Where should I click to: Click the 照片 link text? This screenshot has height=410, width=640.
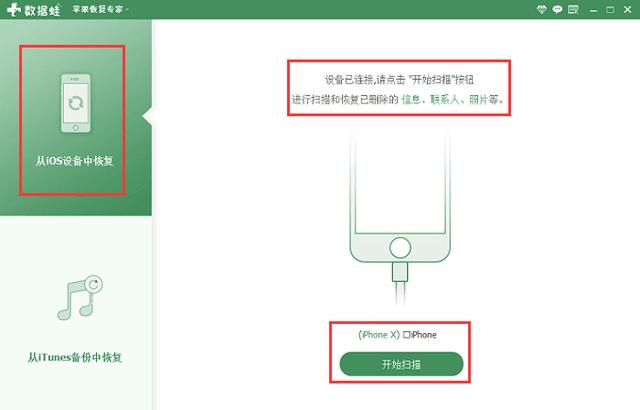pos(478,99)
